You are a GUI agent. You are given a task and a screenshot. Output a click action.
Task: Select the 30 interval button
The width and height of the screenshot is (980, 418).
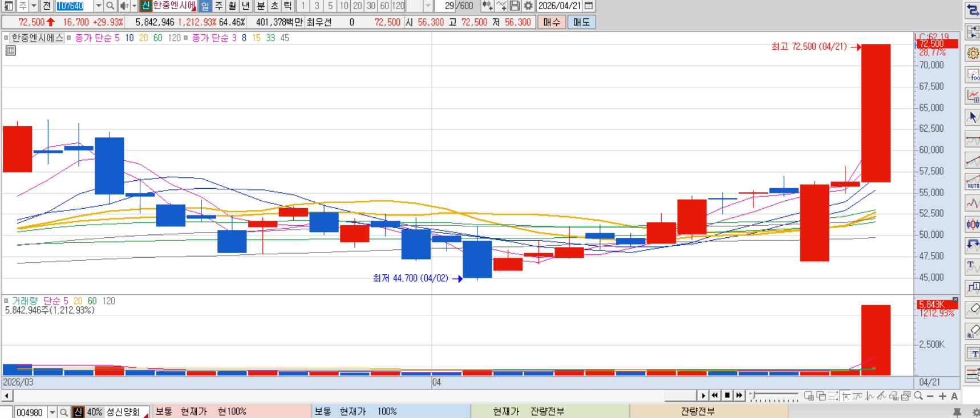[x=371, y=6]
